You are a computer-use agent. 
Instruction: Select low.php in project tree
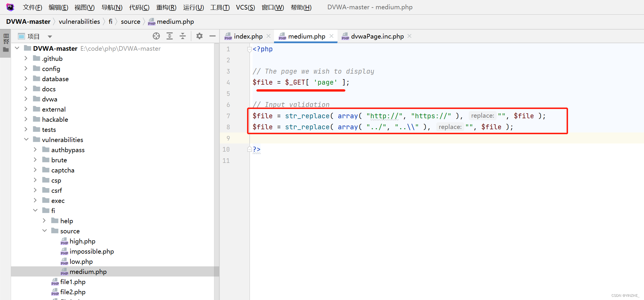coord(81,261)
